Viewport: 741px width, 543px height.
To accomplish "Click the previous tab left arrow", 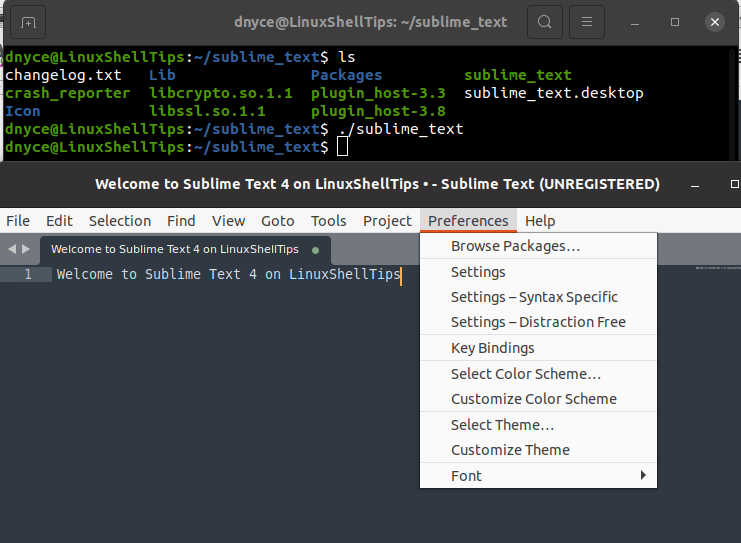I will 12,249.
